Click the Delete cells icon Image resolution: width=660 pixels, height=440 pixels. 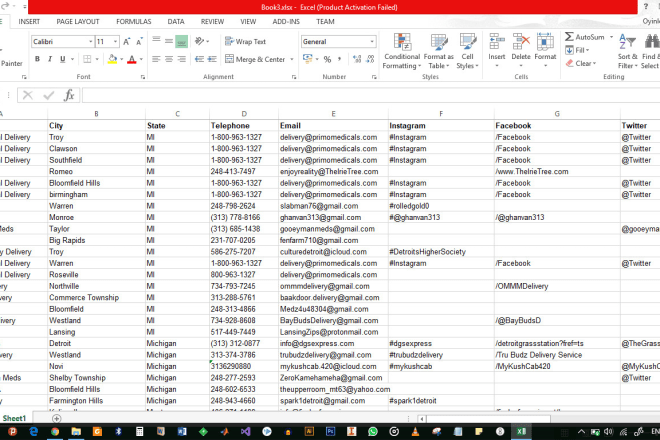(521, 42)
